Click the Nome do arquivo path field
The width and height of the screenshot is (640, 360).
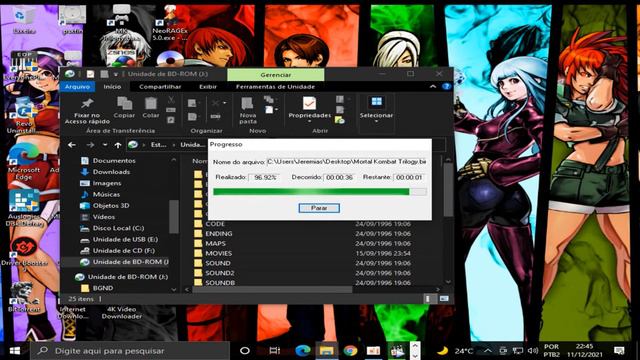click(x=347, y=162)
